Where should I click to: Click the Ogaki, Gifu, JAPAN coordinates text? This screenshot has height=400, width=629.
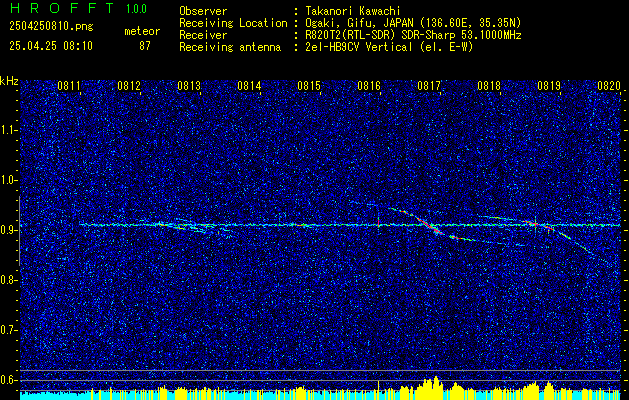(413, 23)
